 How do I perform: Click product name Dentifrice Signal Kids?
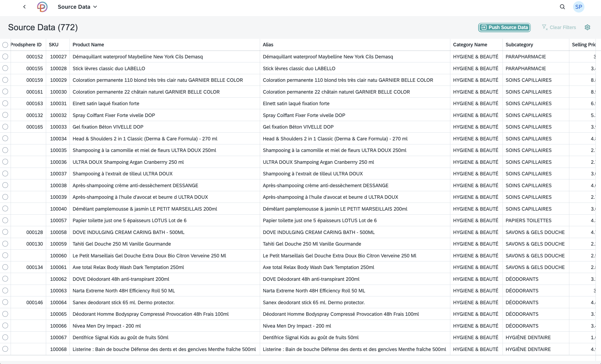120,338
